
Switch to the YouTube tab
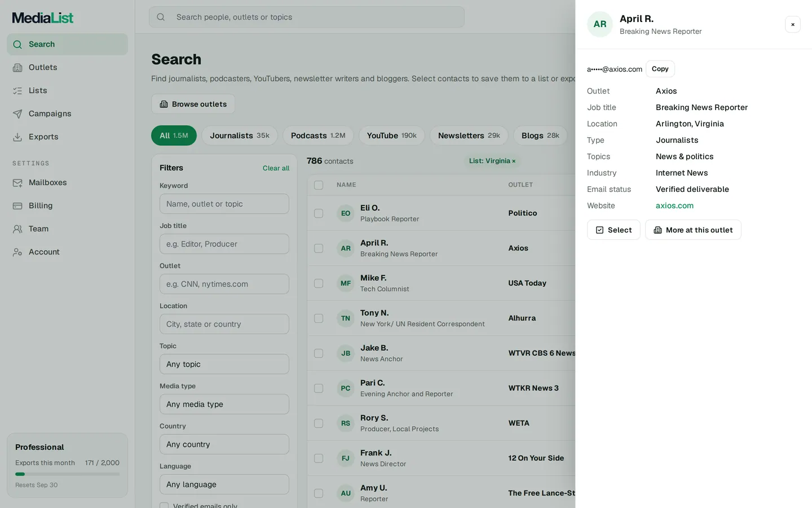(392, 135)
